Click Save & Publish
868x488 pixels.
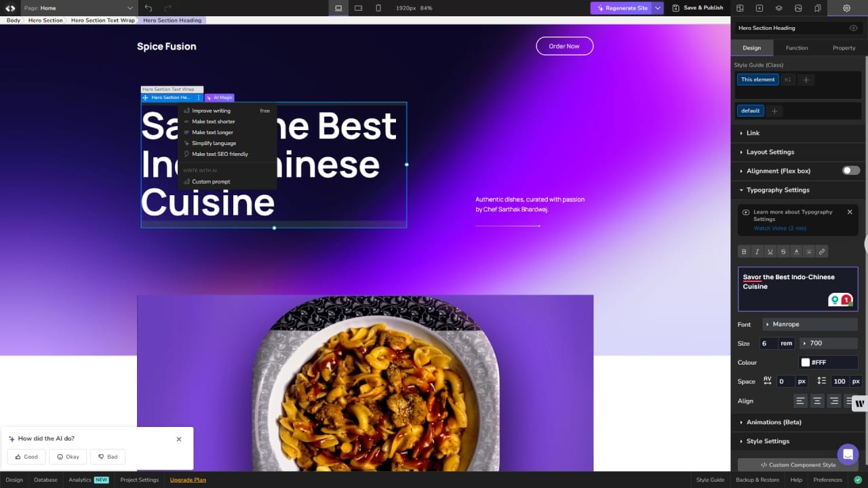pos(697,8)
